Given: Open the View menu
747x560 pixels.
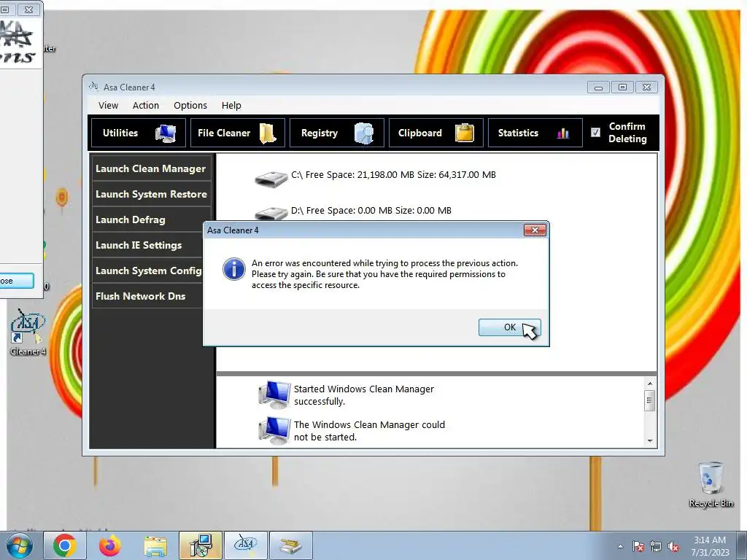Looking at the screenshot, I should pos(108,105).
